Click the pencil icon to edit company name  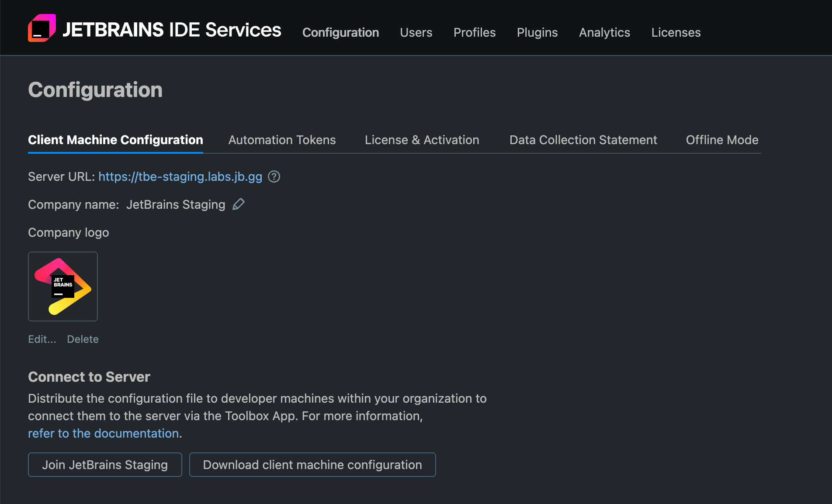pyautogui.click(x=238, y=204)
